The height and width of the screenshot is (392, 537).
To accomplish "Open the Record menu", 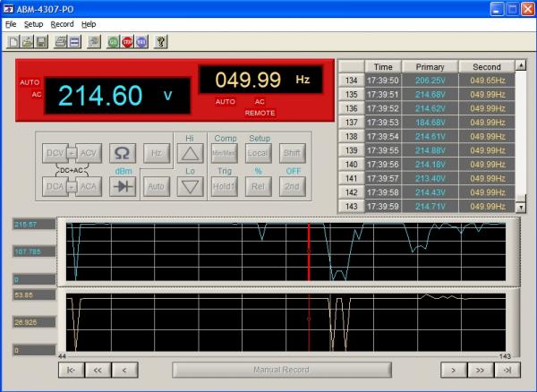I will click(x=63, y=24).
